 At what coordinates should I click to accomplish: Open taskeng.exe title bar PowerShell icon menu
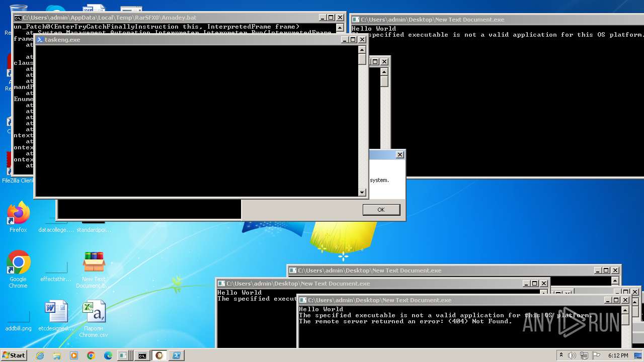click(40, 39)
